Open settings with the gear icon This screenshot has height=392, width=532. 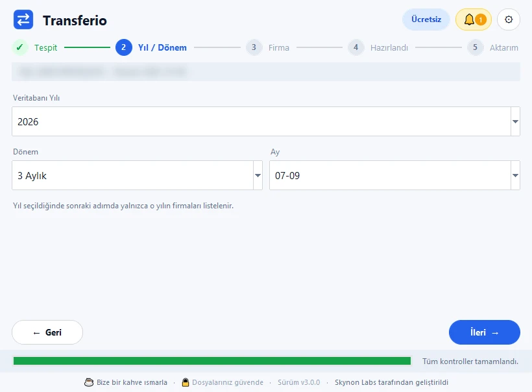[509, 19]
